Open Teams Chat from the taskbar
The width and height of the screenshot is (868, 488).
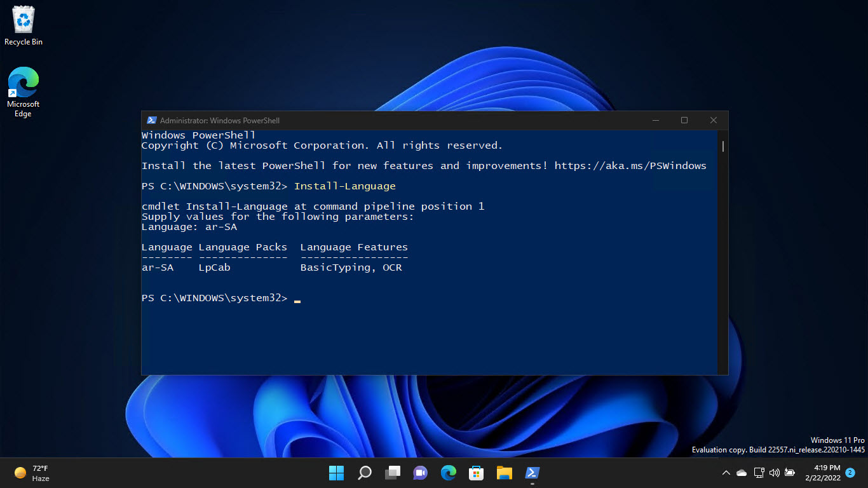420,473
